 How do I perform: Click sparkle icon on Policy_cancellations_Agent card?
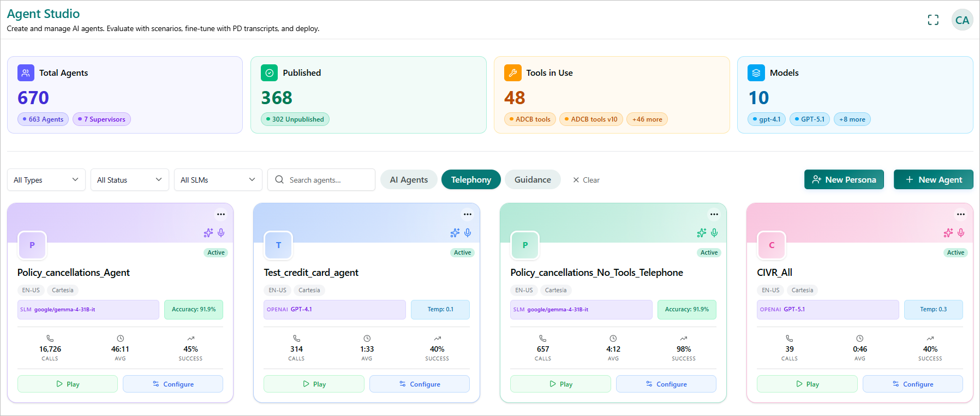coord(208,233)
